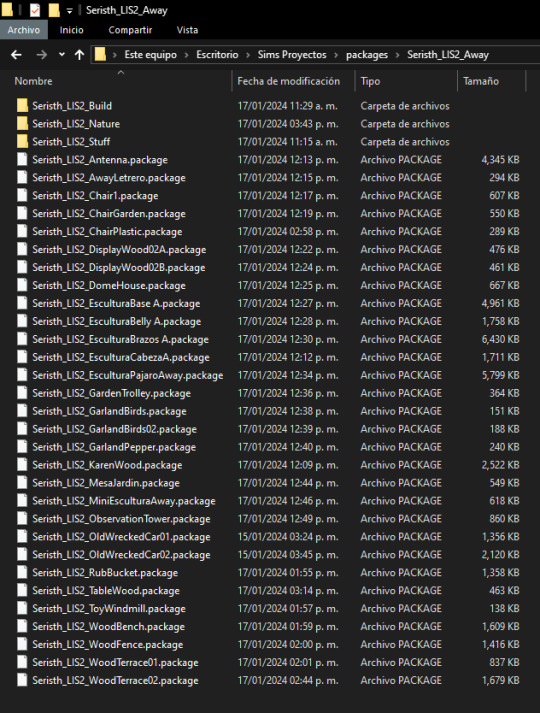
Task: Click the Seristh_LIS2_Antenna.package file icon
Action: pos(22,160)
